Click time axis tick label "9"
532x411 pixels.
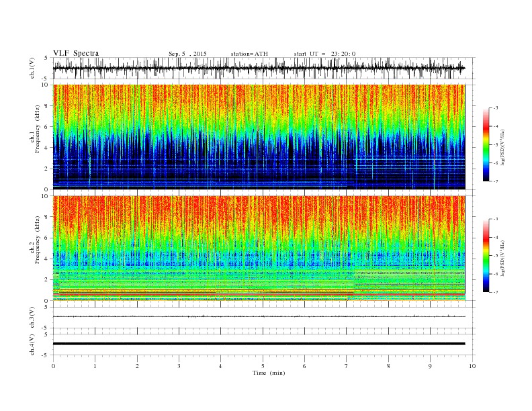tap(430, 366)
